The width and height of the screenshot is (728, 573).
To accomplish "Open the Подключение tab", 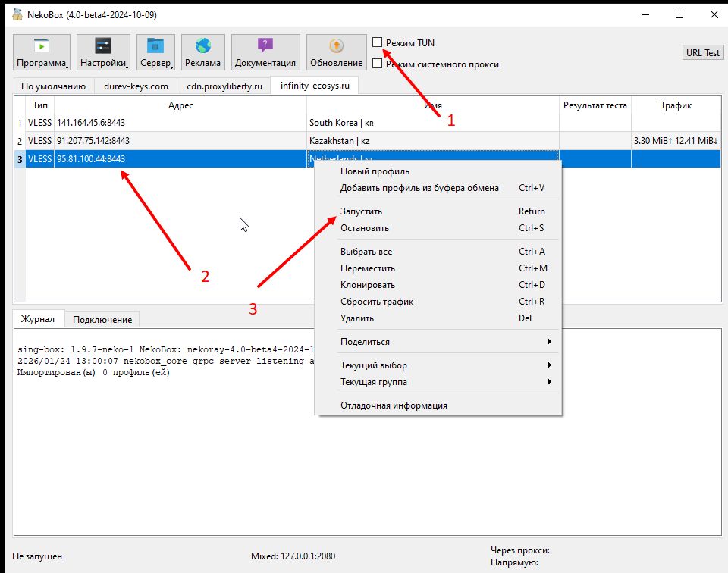I will tap(102, 319).
